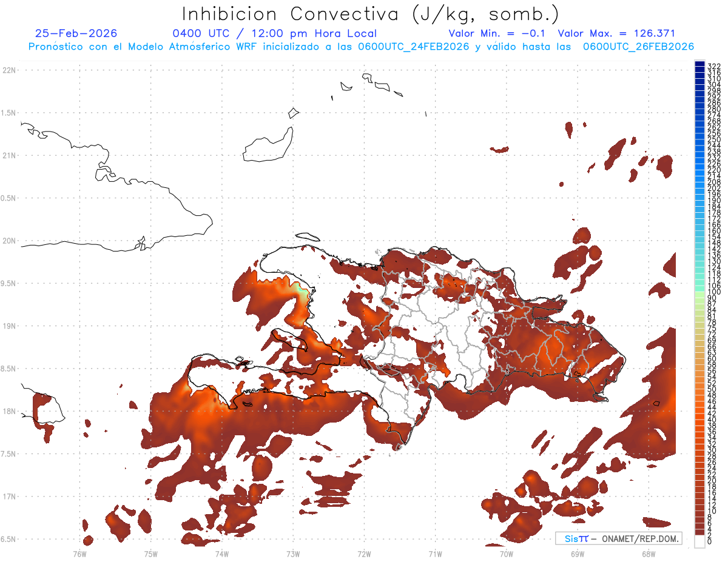The height and width of the screenshot is (562, 728).
Task: Click the 18N latitude label
Action: coord(9,412)
